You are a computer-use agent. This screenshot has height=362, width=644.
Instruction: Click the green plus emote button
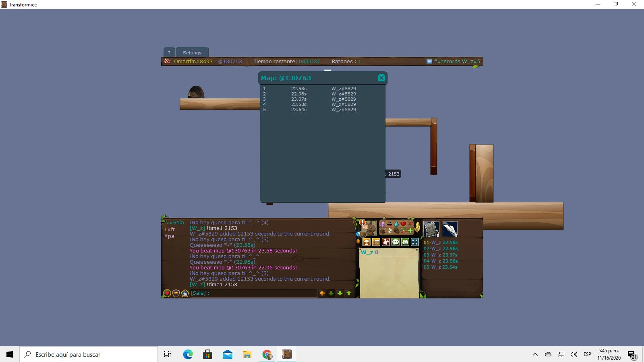(x=410, y=231)
